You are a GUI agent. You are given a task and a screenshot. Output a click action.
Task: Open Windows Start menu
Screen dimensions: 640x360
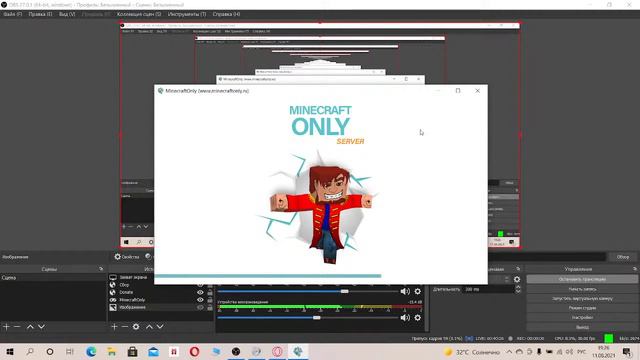tap(10, 351)
